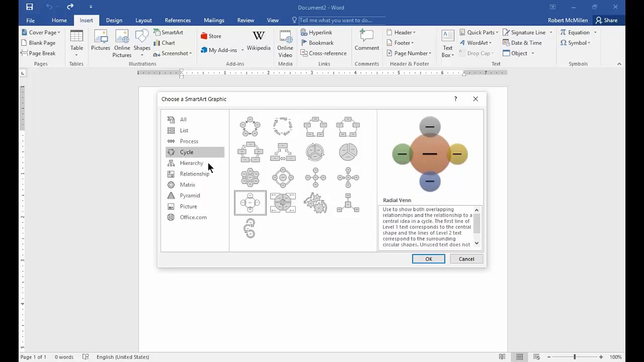Click the SmartArt ribbon button
Viewport: 644px width, 362px height.
(x=168, y=32)
